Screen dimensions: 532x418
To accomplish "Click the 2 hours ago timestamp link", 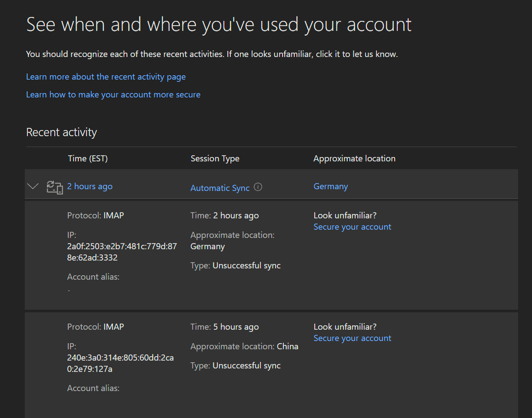I will (x=90, y=186).
